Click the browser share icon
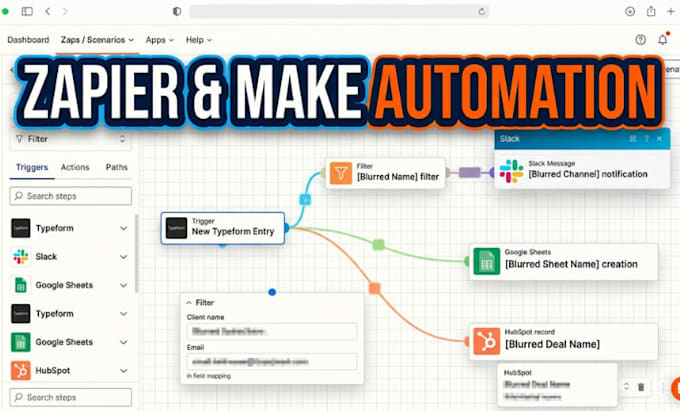The image size is (680, 411). click(x=651, y=11)
